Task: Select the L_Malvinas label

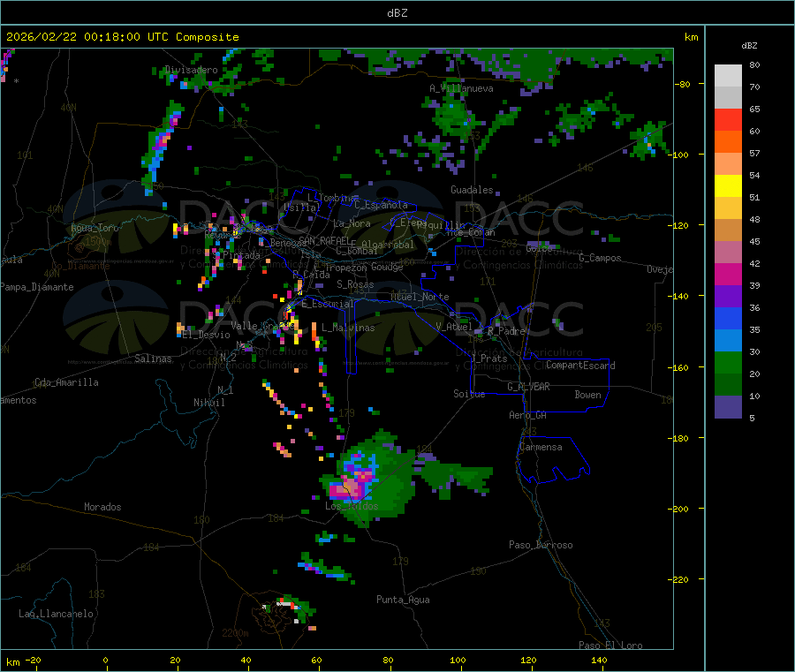Action: point(348,328)
